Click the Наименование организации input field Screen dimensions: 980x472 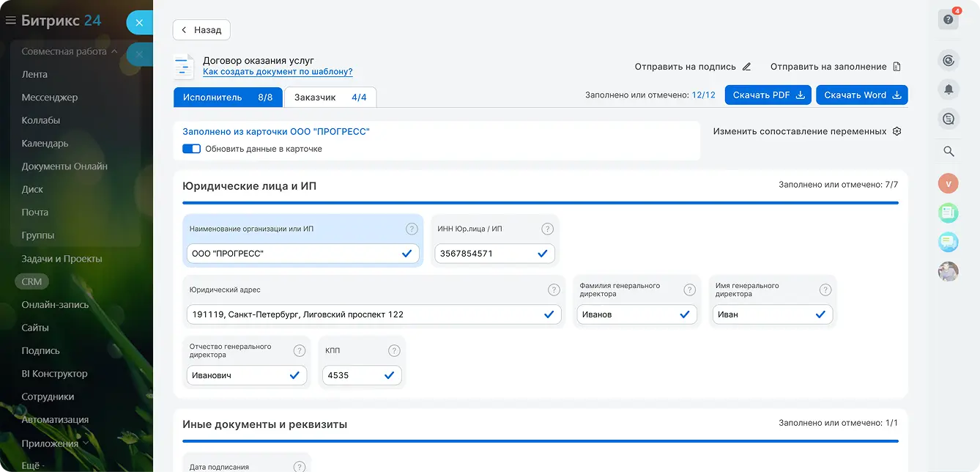tap(293, 254)
